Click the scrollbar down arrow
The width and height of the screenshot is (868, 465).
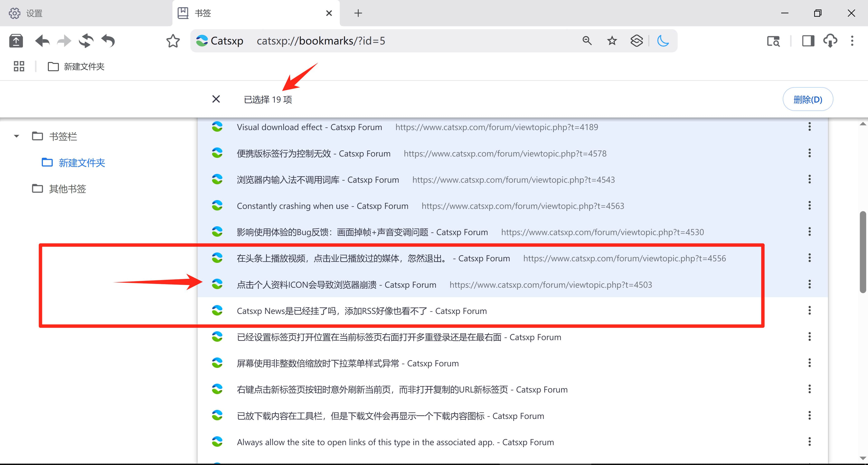tap(863, 458)
